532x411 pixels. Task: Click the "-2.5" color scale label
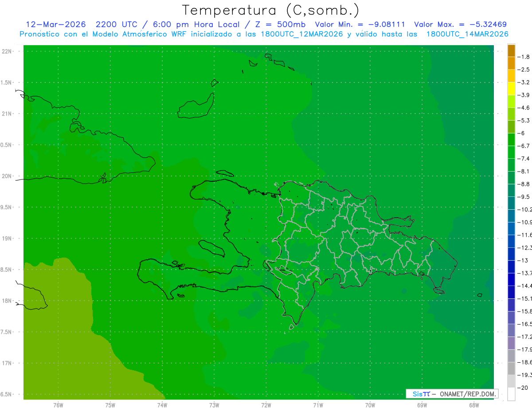point(524,70)
